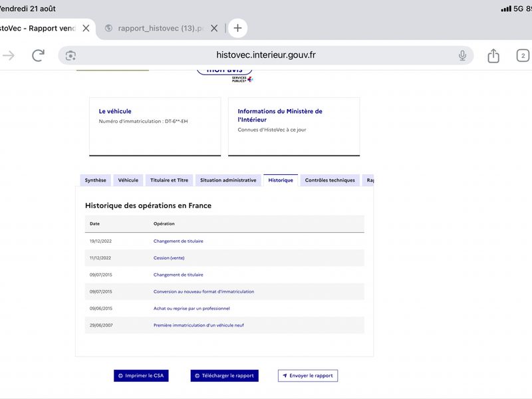This screenshot has width=532, height=399.
Task: Click the date 29/06/2007
Action: tap(101, 325)
